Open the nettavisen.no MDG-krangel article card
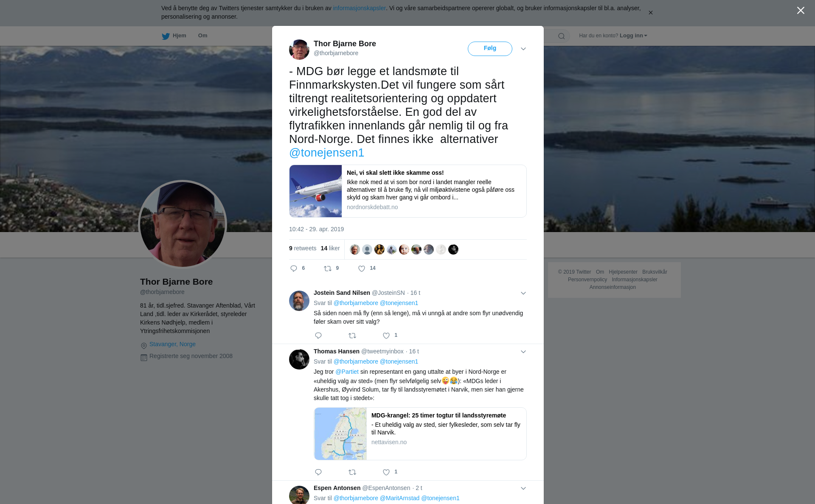 (420, 434)
